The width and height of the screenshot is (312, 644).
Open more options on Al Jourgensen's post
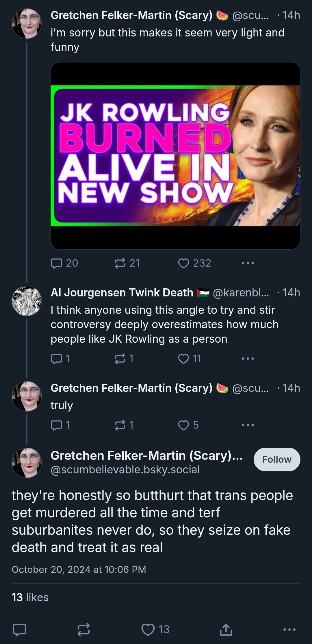248,359
